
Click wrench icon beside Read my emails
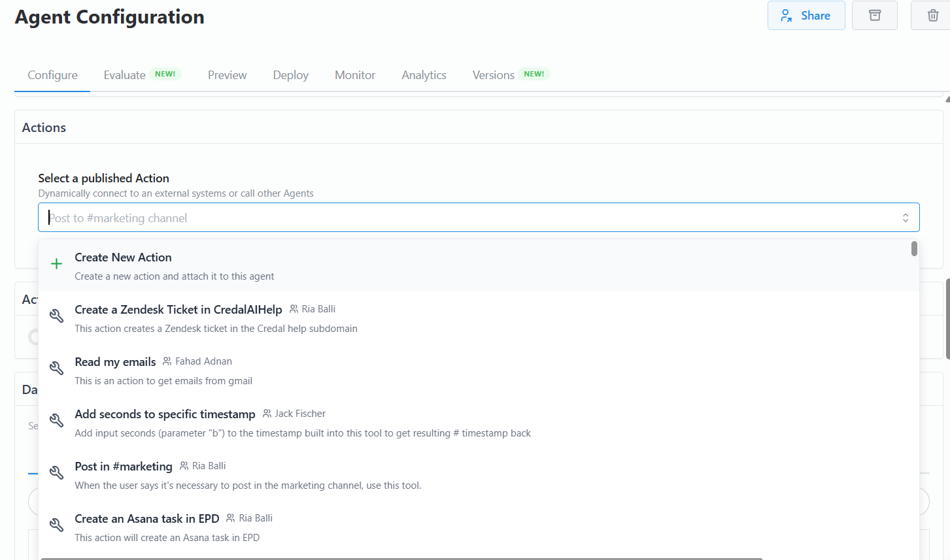tap(57, 369)
